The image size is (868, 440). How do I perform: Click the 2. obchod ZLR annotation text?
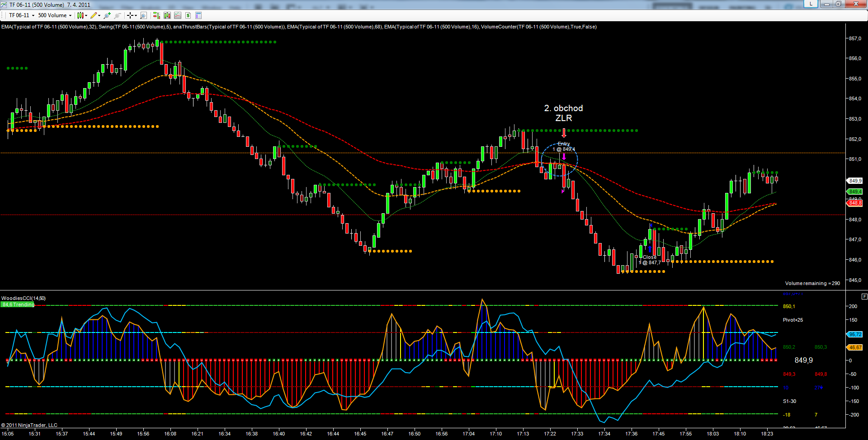[563, 113]
